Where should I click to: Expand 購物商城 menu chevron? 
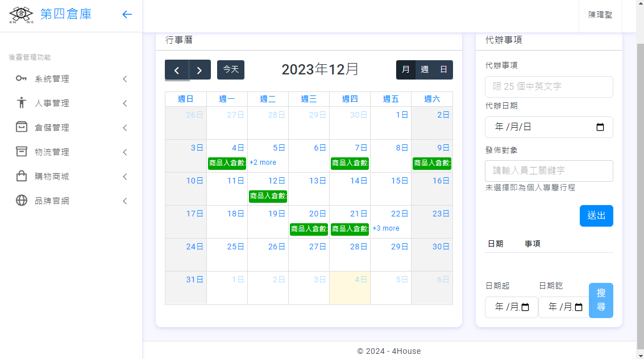coord(125,177)
